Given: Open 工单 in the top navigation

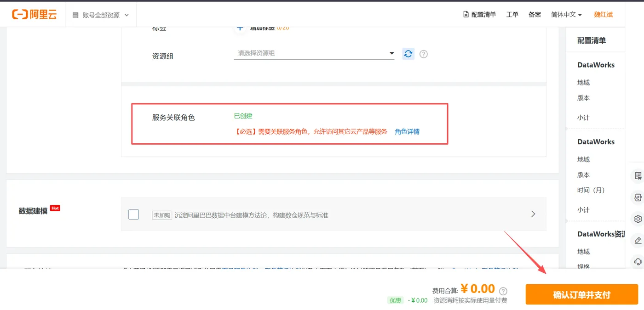Looking at the screenshot, I should point(512,15).
